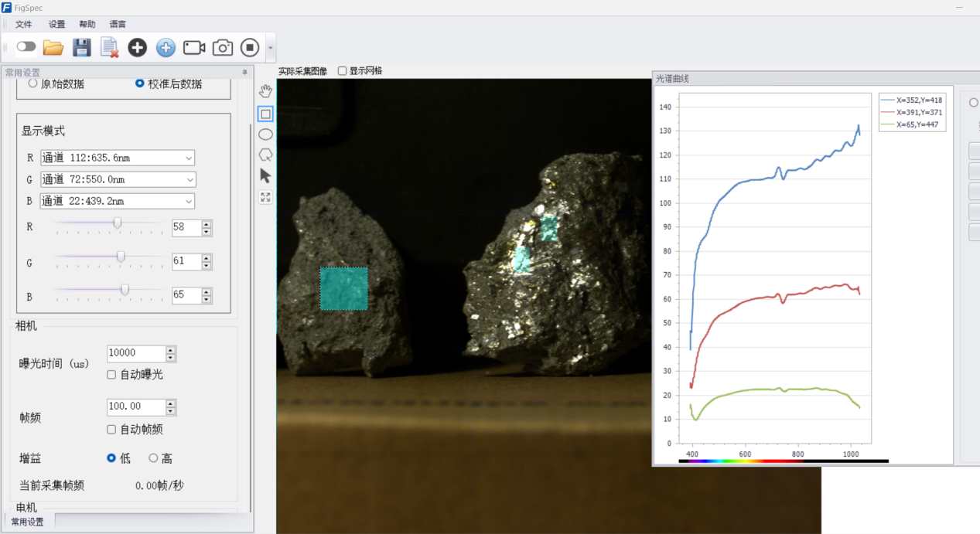
Task: Select the hand pan tool
Action: (x=265, y=91)
